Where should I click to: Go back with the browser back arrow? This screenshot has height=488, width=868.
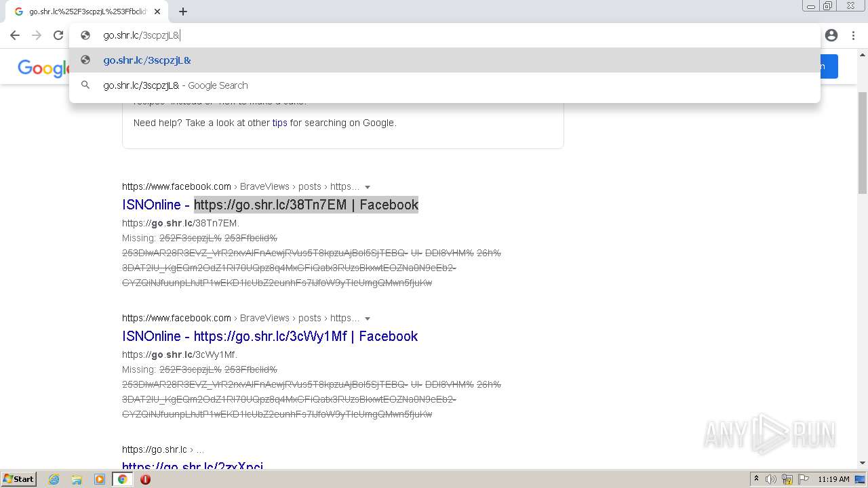[x=15, y=35]
